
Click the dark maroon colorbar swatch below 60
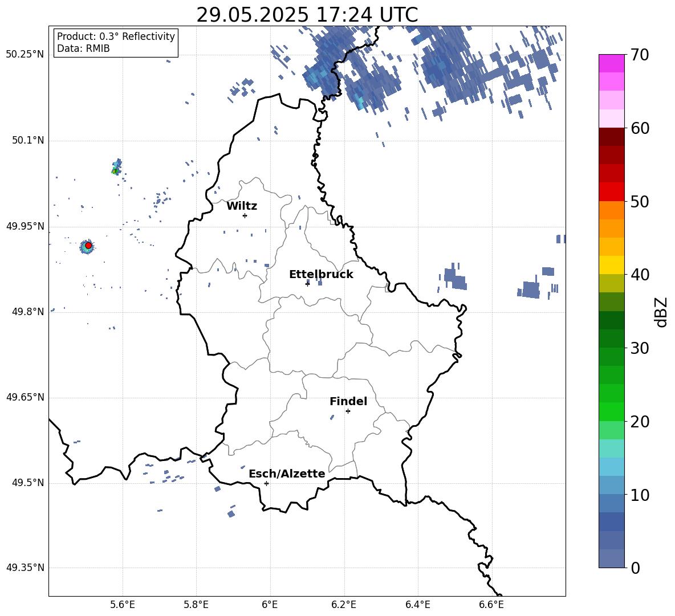[611, 137]
